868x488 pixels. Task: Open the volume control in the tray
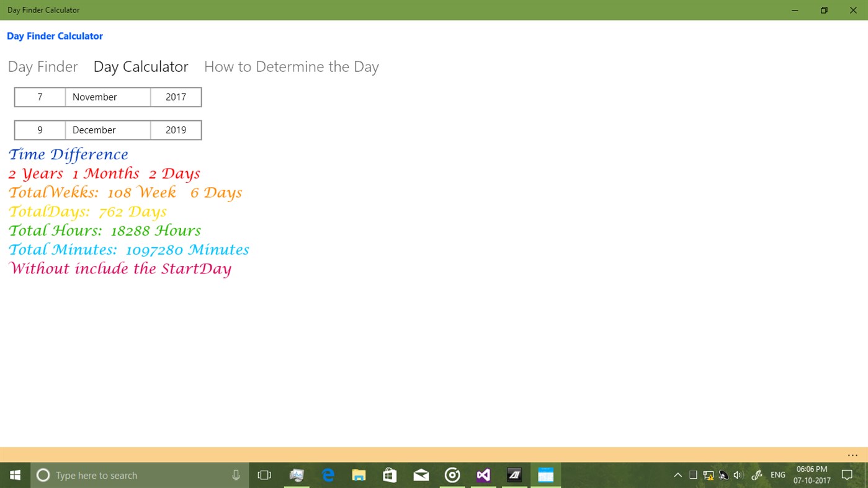tap(738, 475)
